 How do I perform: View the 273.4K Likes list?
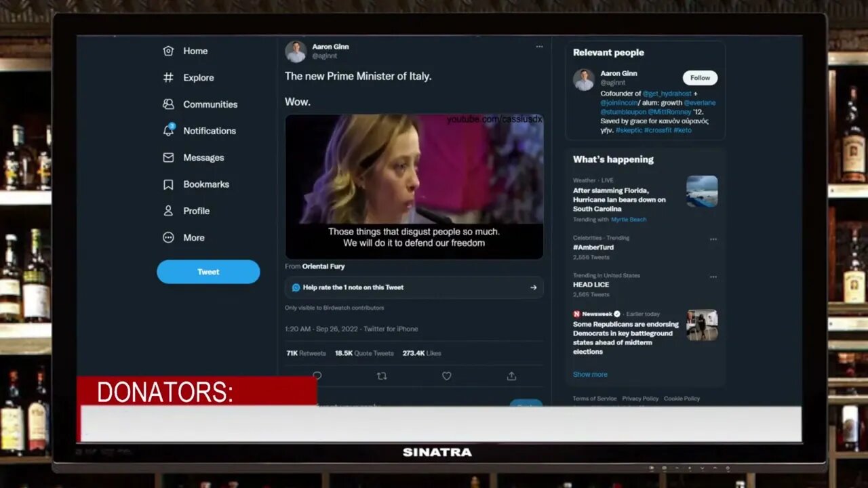(422, 353)
